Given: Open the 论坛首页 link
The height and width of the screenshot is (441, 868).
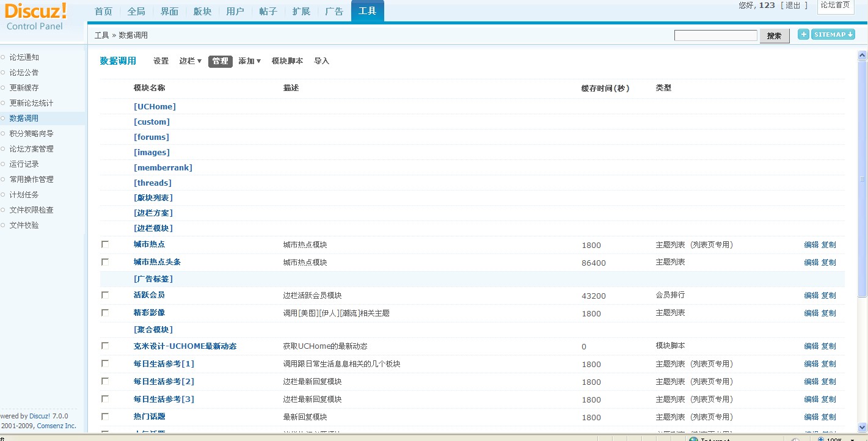Looking at the screenshot, I should (835, 5).
